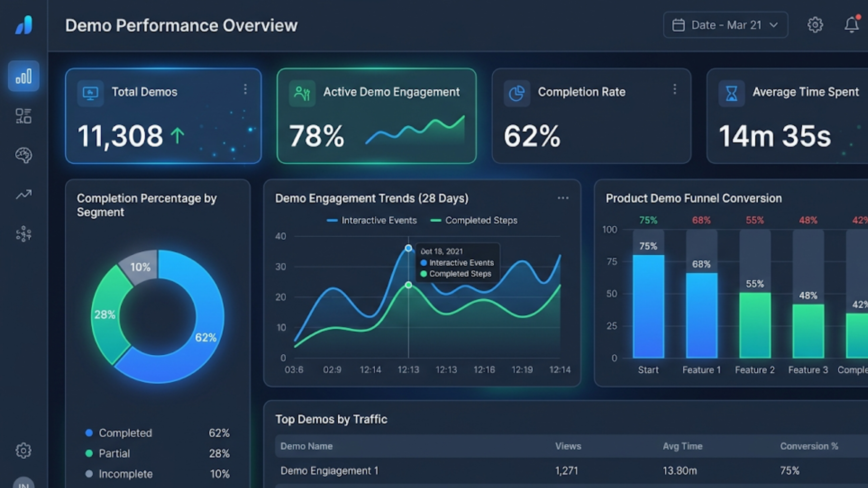Image resolution: width=868 pixels, height=488 pixels.
Task: Open Total Demos card options menu
Action: tap(245, 89)
